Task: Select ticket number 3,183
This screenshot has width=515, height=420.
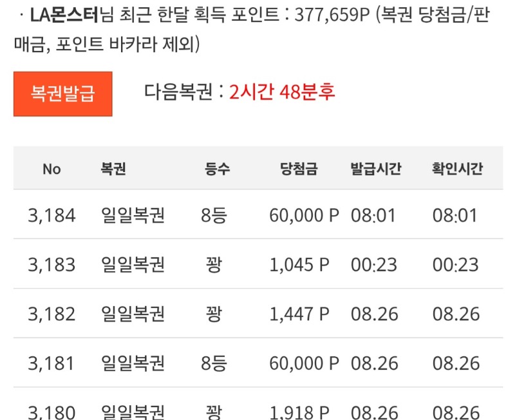Action: point(51,265)
